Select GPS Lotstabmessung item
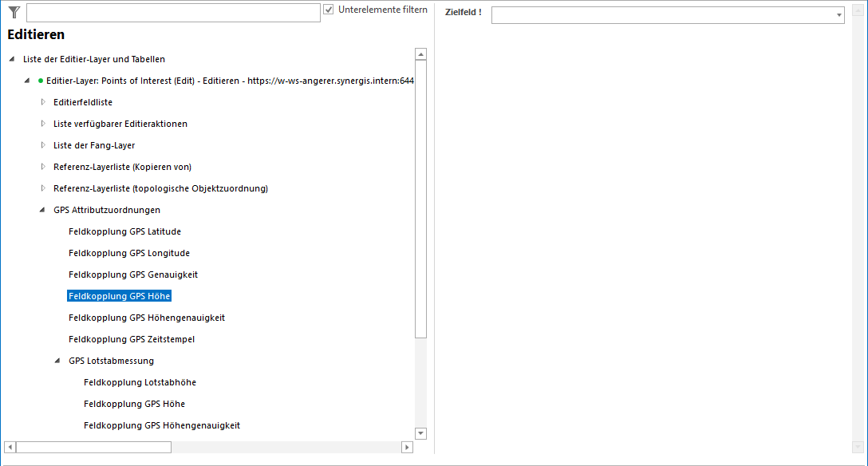 click(x=111, y=361)
